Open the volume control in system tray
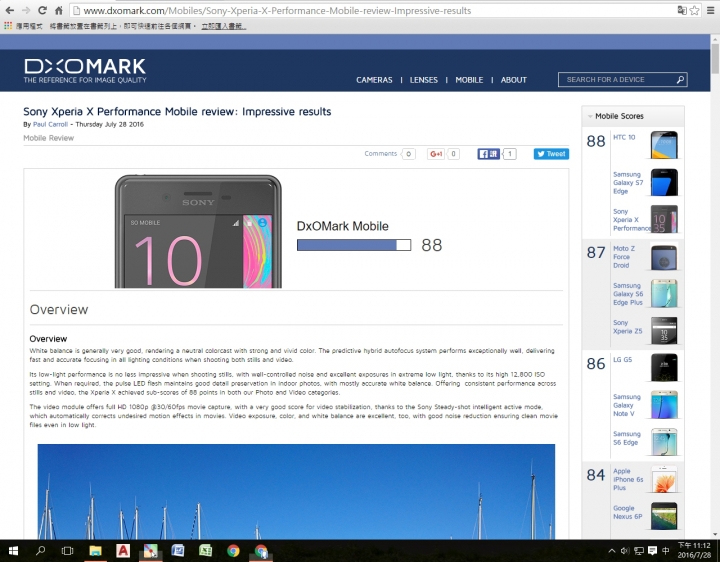 tap(624, 551)
